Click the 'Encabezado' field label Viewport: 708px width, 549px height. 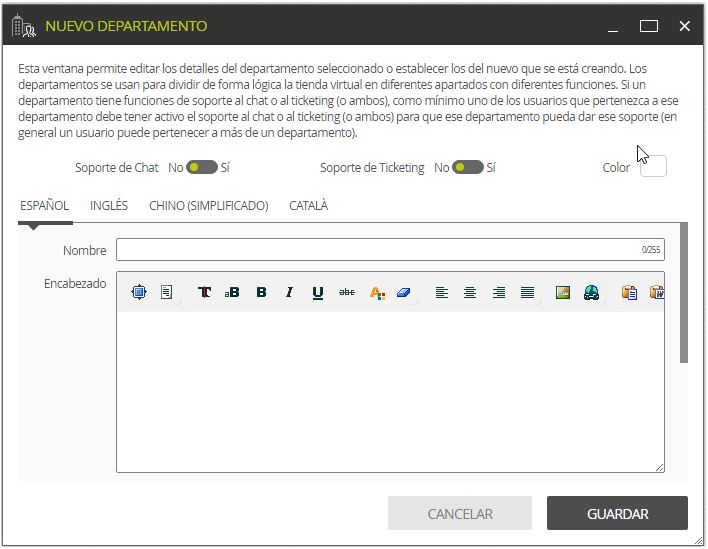(x=75, y=284)
